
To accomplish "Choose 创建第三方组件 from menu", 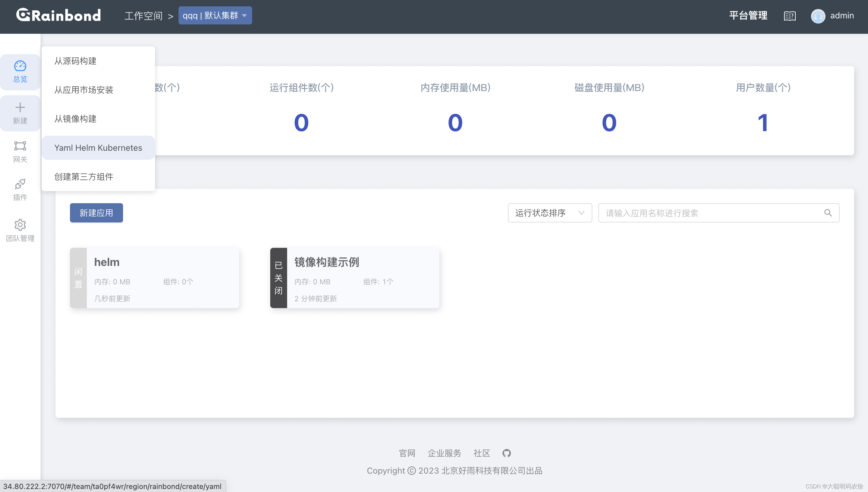I will [x=84, y=177].
